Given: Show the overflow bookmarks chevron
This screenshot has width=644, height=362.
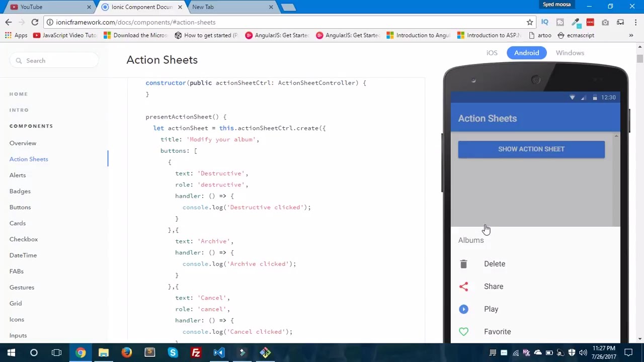Looking at the screenshot, I should pyautogui.click(x=631, y=35).
